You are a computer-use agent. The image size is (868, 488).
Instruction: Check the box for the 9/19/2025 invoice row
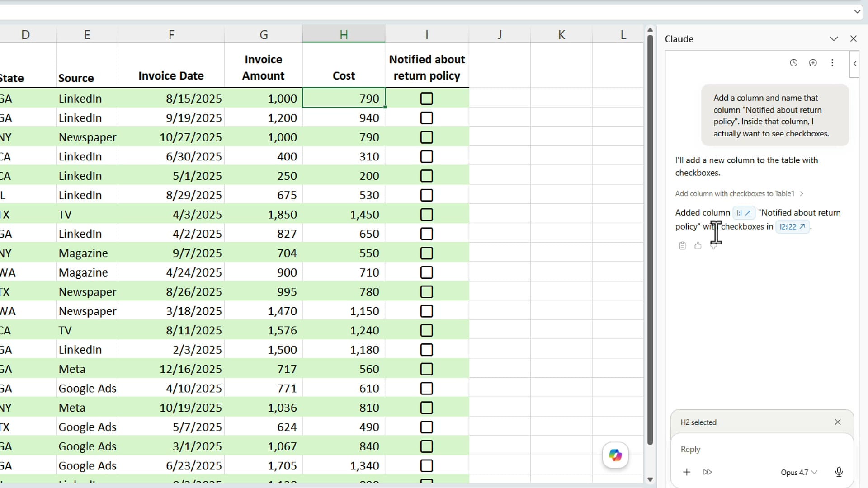(x=426, y=118)
